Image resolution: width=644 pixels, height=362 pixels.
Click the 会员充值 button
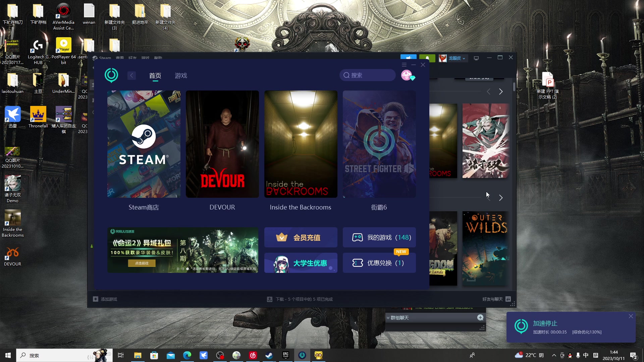(301, 237)
